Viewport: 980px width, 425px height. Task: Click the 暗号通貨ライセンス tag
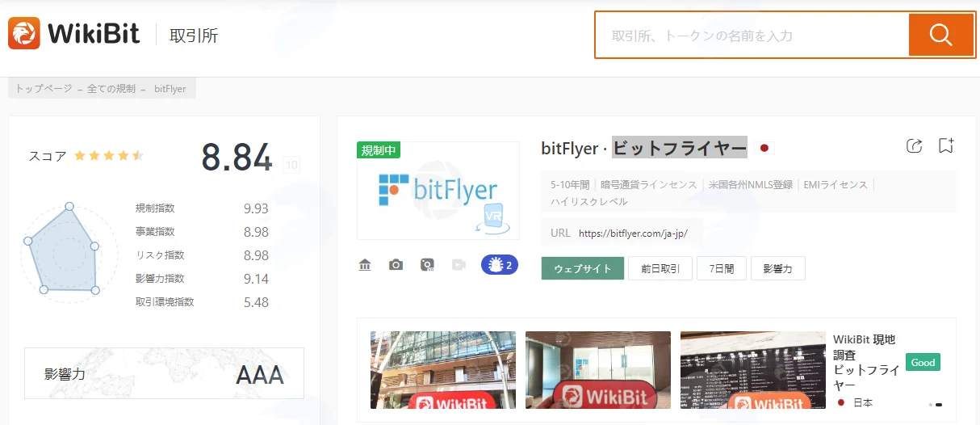click(648, 184)
